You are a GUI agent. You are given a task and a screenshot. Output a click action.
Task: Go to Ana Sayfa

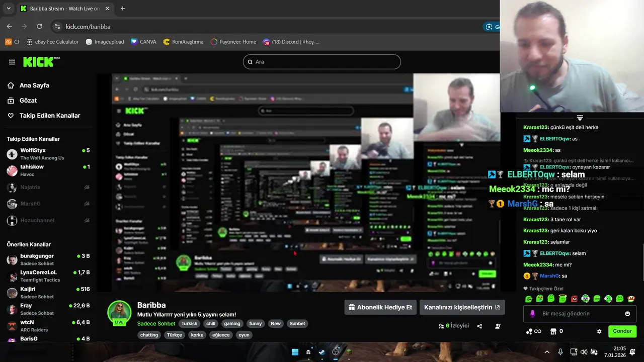tap(29, 85)
